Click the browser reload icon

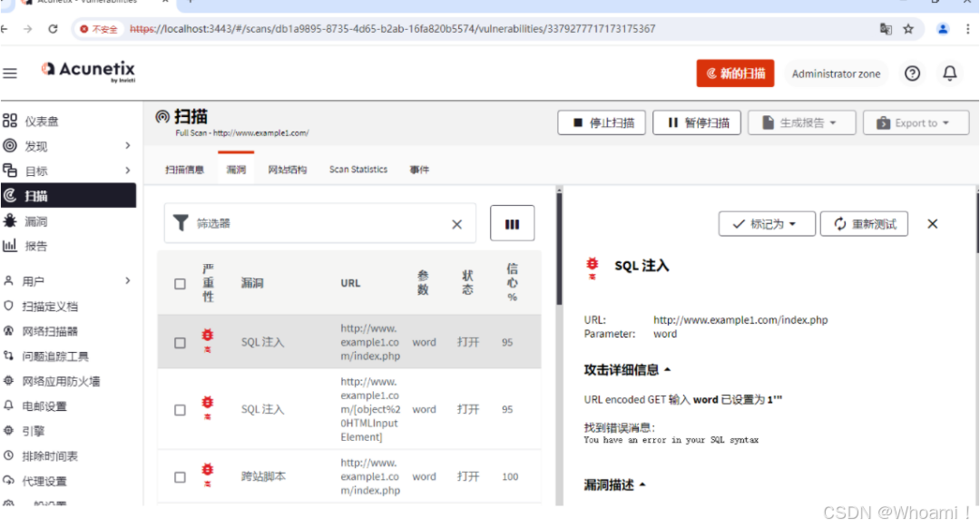pos(54,29)
